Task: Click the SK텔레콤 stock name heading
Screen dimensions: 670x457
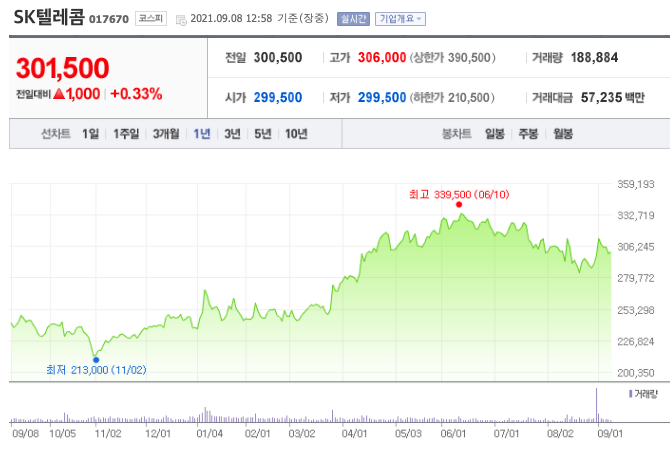Action: [x=49, y=17]
